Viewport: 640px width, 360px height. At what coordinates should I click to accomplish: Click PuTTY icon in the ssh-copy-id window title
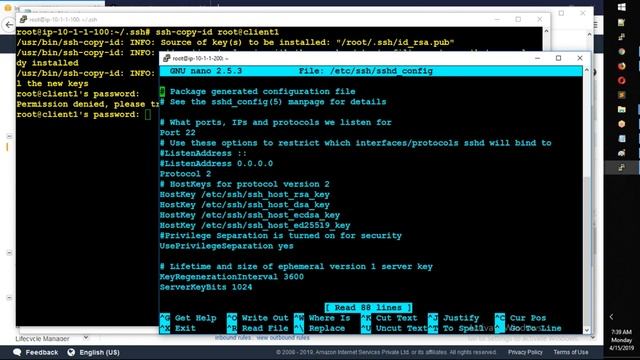[x=23, y=19]
